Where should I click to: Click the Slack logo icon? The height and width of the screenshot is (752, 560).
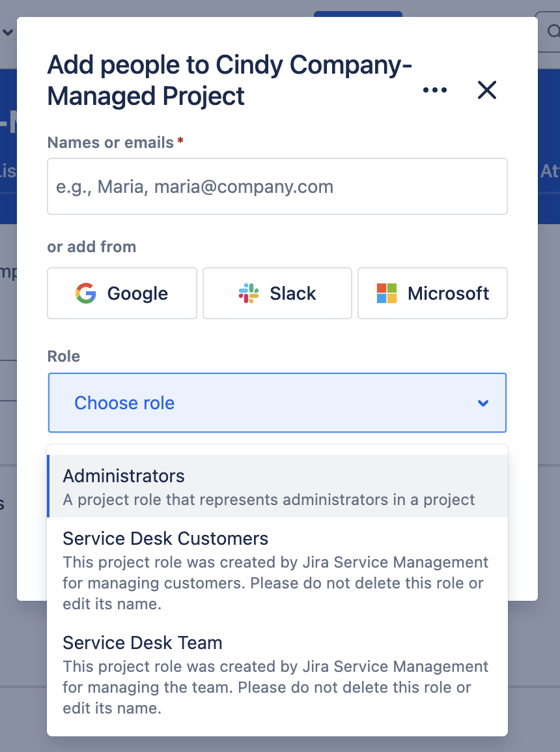249,293
